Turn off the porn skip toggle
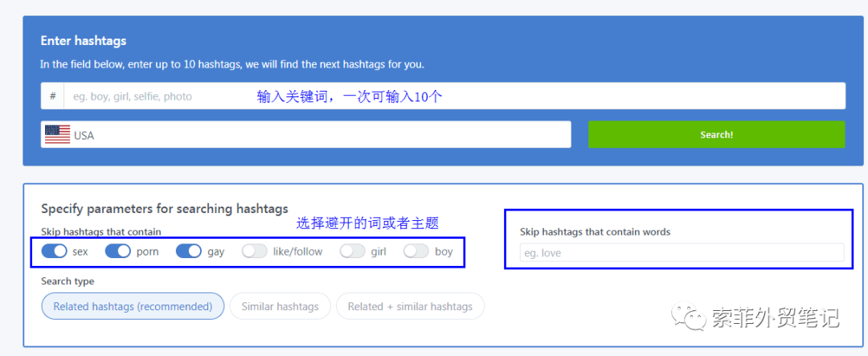The image size is (868, 356). click(x=118, y=252)
